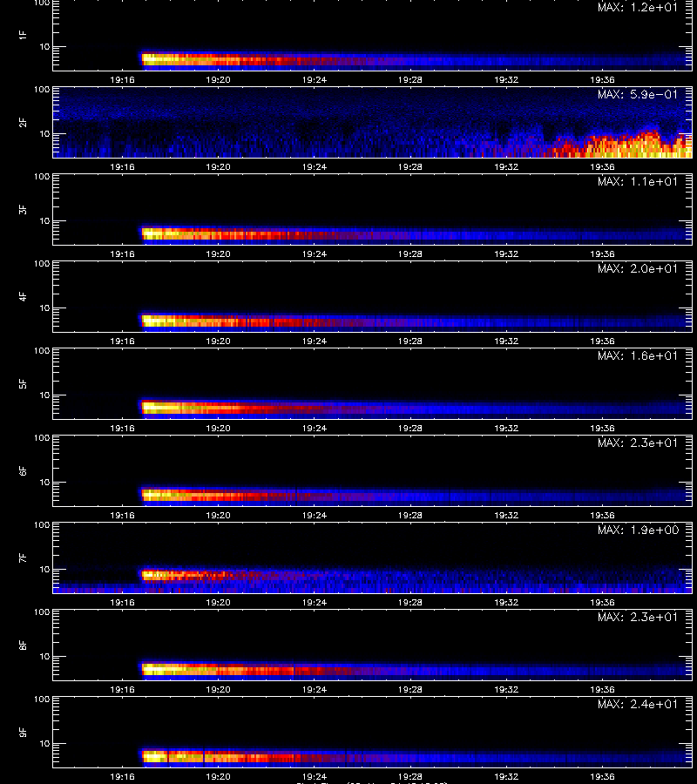Select the MAX: 1.1e+01 annotation
697x784 pixels.
(638, 181)
